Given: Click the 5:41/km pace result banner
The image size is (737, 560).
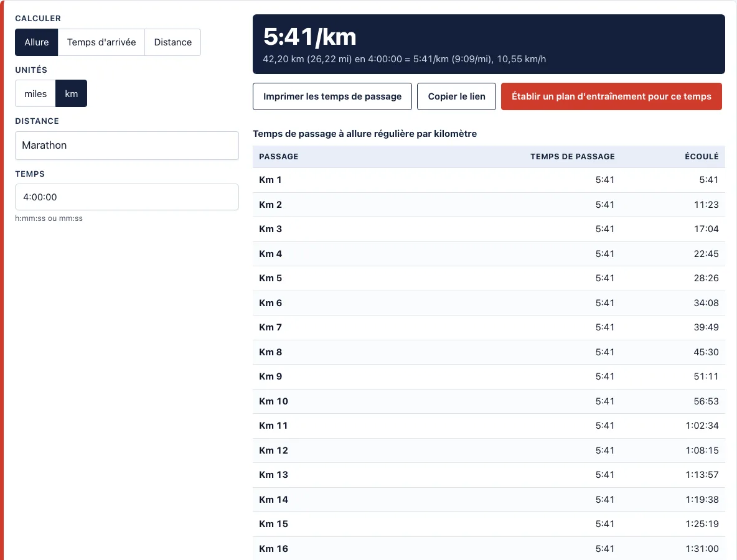Looking at the screenshot, I should click(489, 44).
